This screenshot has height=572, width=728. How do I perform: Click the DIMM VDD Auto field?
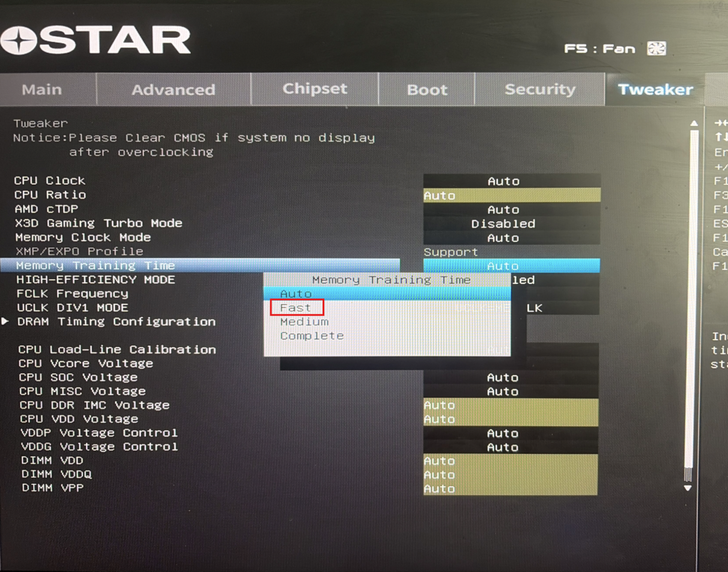coord(511,460)
